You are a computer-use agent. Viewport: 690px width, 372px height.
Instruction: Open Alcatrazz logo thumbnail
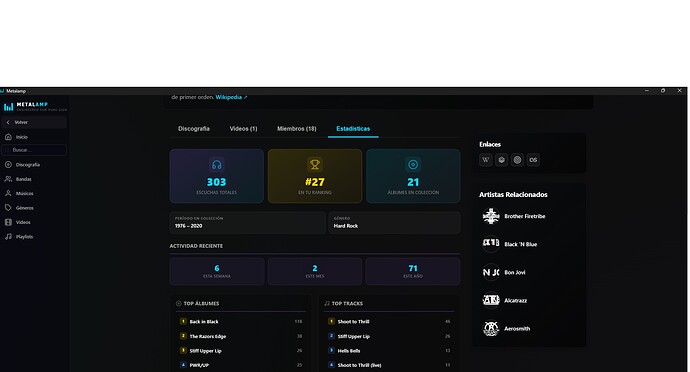(491, 300)
